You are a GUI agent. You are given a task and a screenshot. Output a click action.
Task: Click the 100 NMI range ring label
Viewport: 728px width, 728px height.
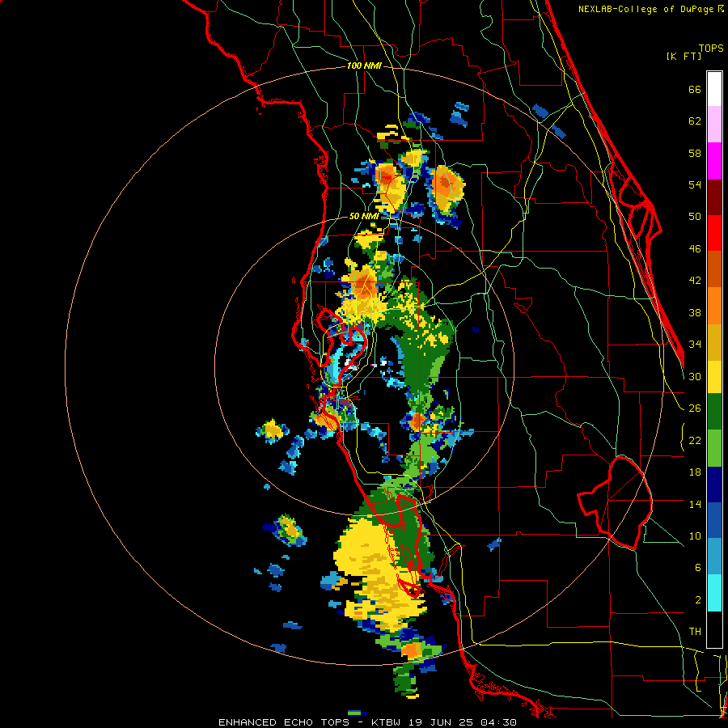364,66
